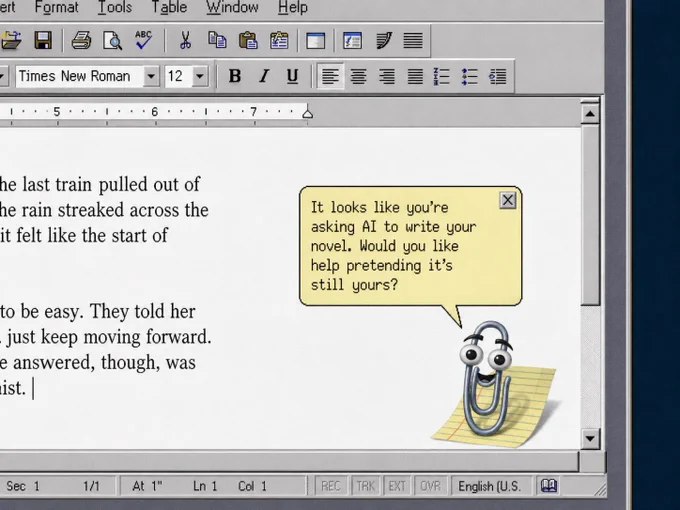Open the Table menu
The width and height of the screenshot is (680, 510).
pos(169,7)
